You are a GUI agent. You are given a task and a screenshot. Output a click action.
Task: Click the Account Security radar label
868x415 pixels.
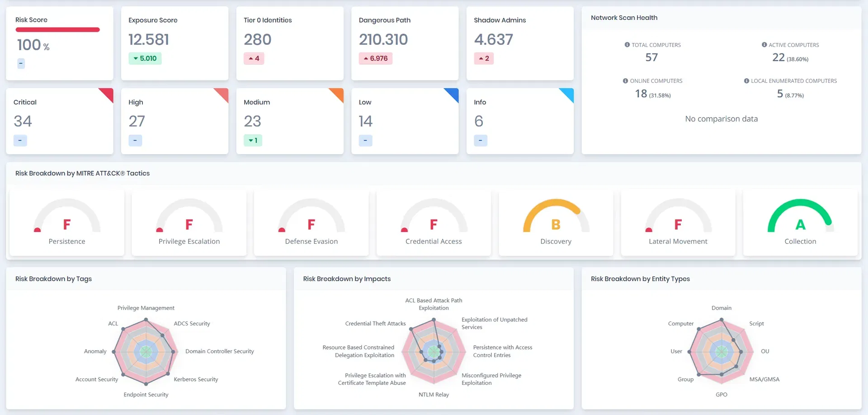click(x=97, y=379)
